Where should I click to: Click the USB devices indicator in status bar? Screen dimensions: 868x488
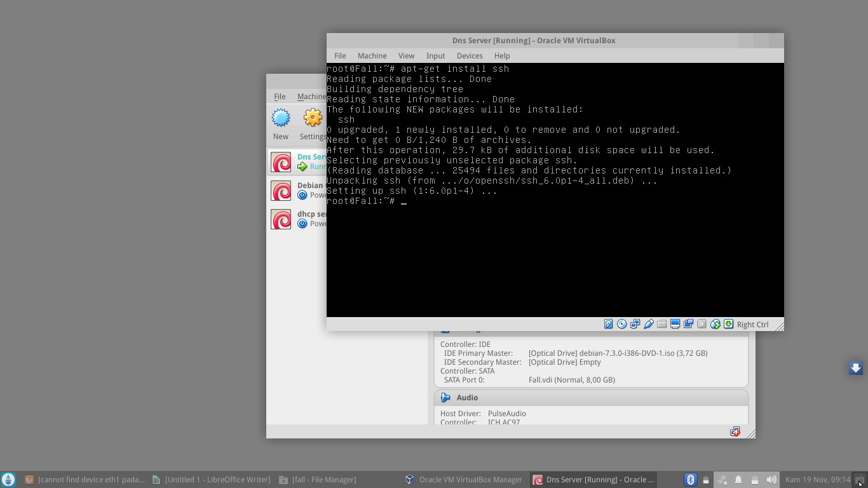pos(648,324)
